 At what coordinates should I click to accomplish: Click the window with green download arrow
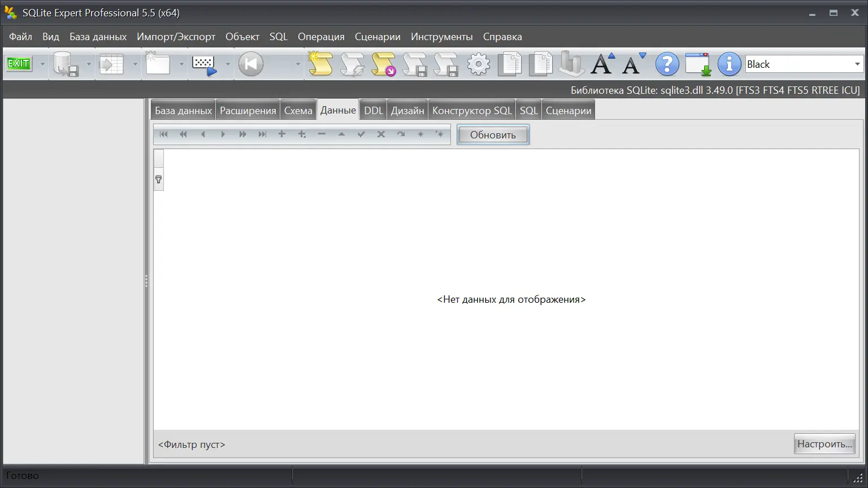point(698,64)
